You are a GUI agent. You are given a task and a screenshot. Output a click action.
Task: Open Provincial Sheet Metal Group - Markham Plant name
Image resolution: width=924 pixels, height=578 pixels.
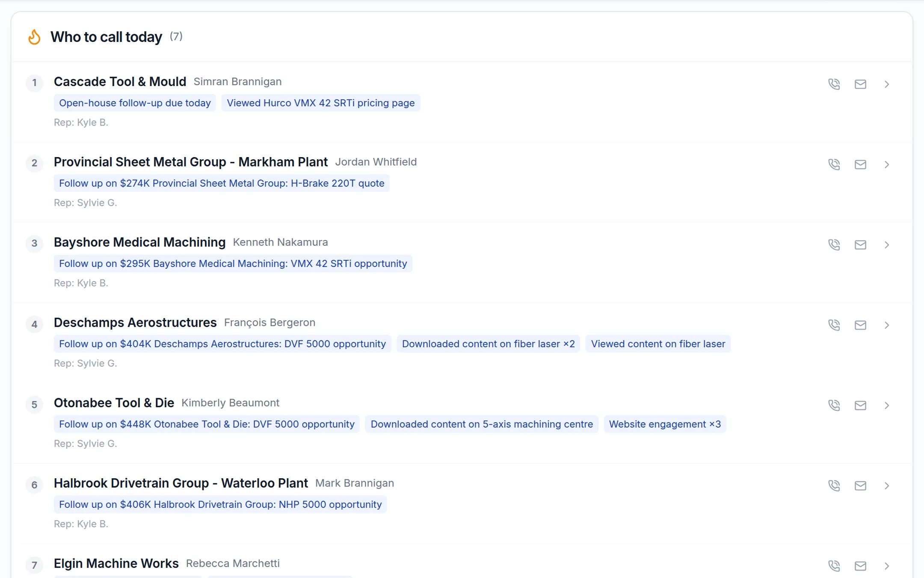[x=191, y=162]
